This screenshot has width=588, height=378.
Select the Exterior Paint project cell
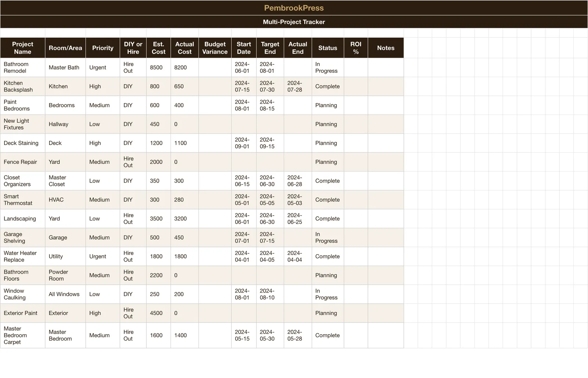click(23, 313)
